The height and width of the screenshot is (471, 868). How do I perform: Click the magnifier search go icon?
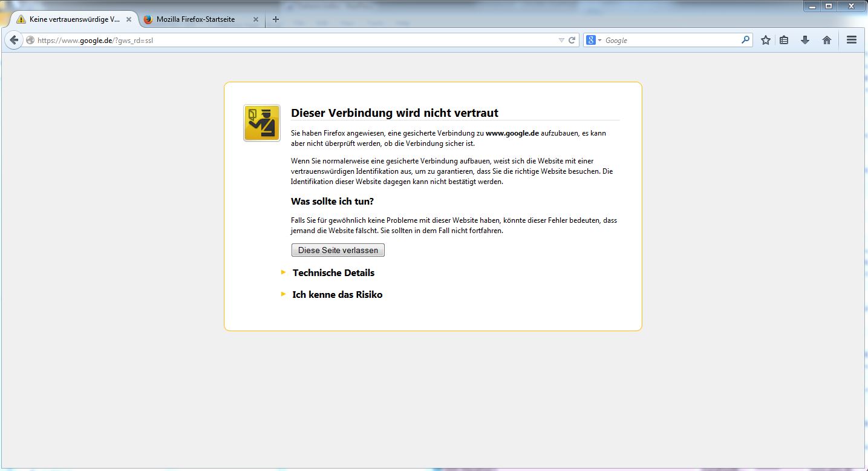pos(745,40)
